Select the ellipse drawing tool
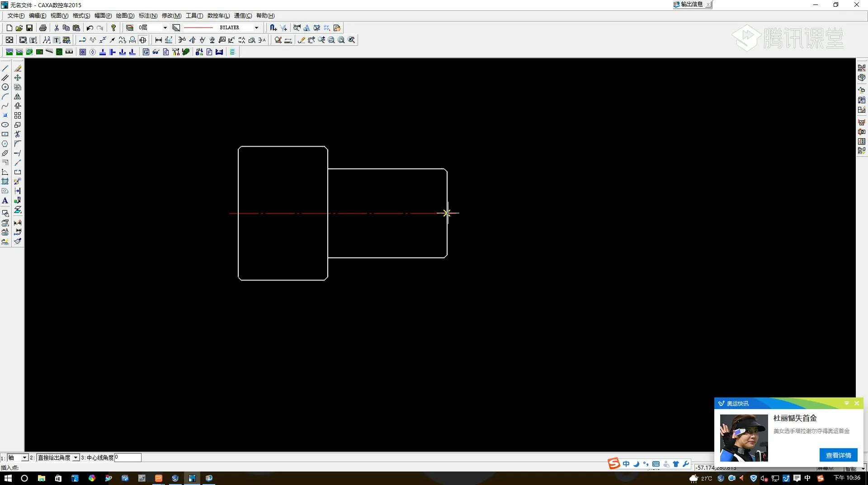 point(5,125)
